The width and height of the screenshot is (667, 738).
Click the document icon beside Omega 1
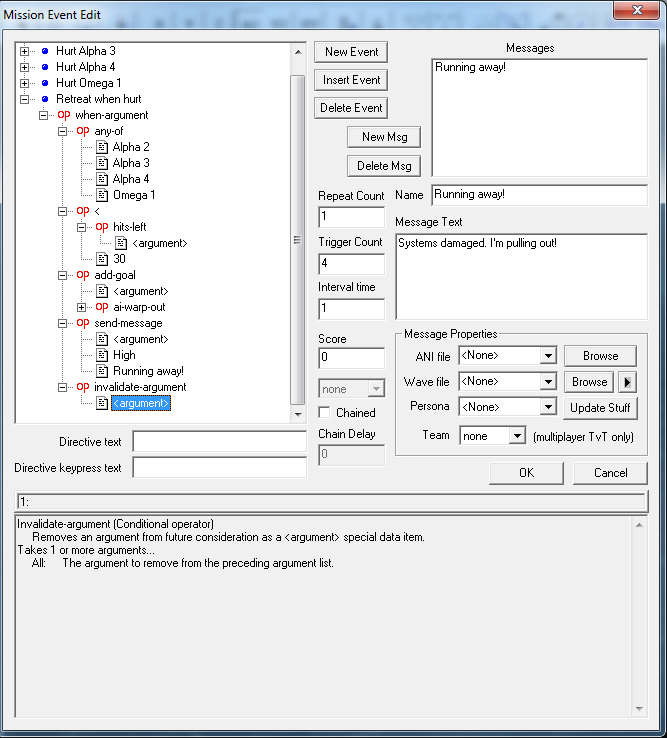101,195
